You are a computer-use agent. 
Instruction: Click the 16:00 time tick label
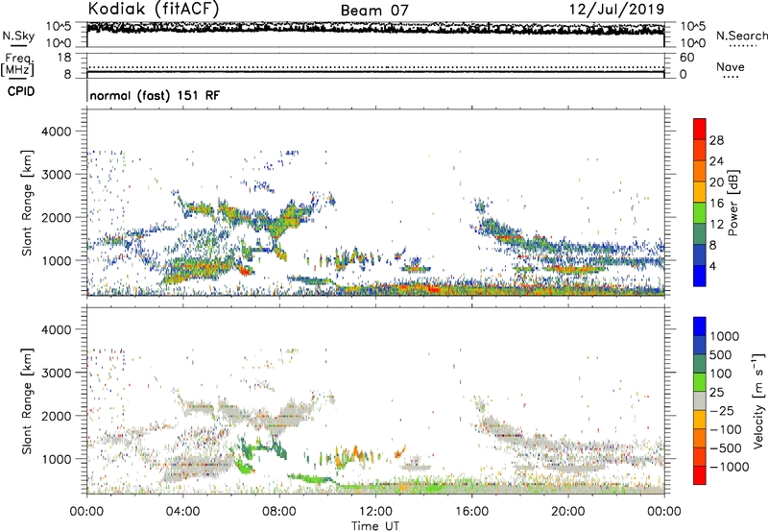471,512
